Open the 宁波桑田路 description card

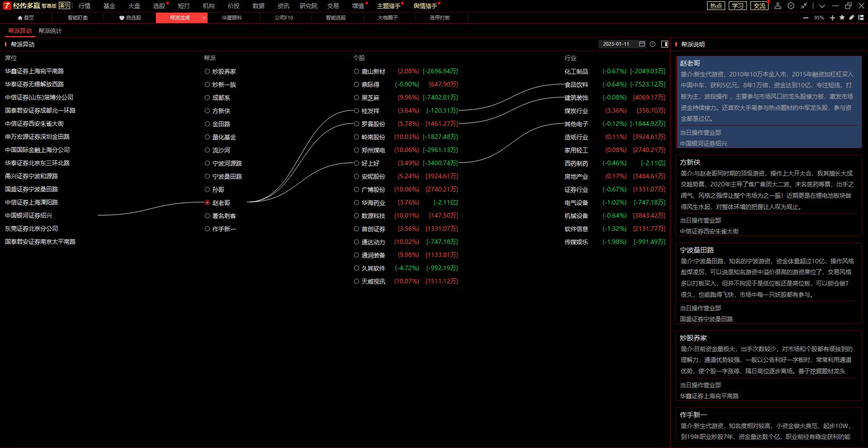click(769, 283)
